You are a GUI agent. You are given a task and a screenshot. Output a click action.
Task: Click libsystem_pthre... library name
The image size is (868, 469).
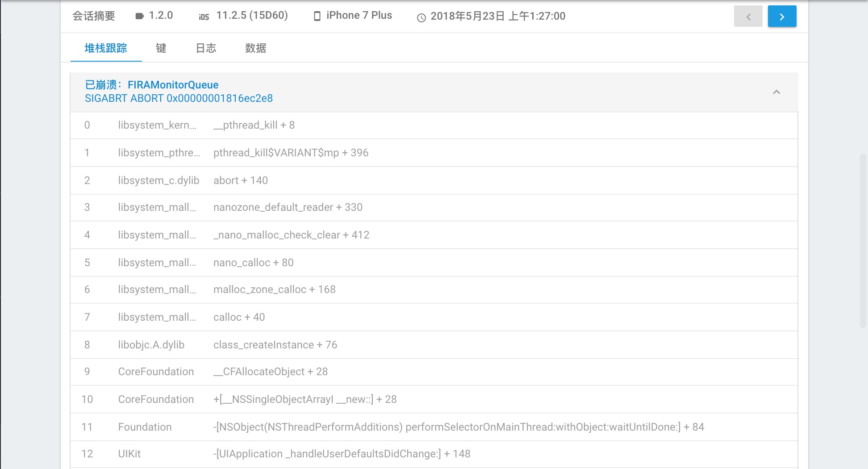159,153
